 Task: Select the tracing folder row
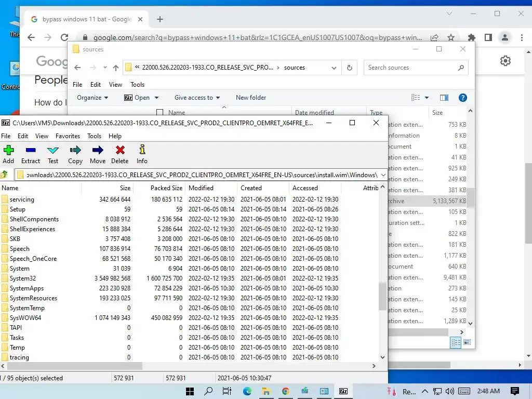click(189, 357)
